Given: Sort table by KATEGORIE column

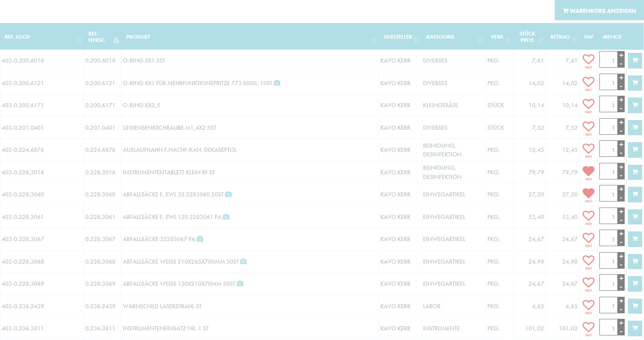Looking at the screenshot, I should click(x=454, y=37).
